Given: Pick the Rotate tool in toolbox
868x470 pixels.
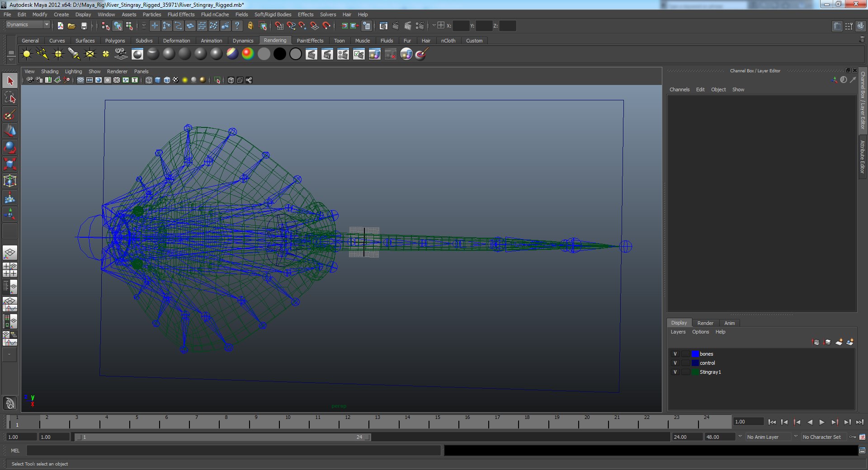Looking at the screenshot, I should point(10,148).
